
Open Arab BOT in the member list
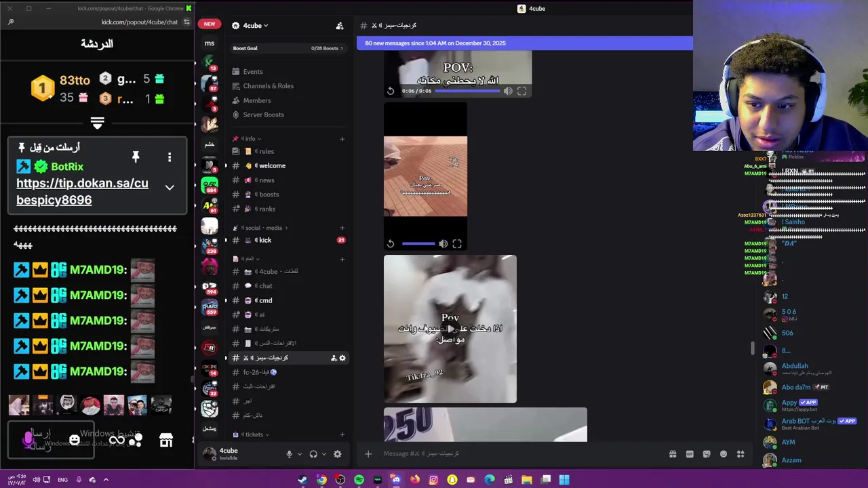point(810,424)
